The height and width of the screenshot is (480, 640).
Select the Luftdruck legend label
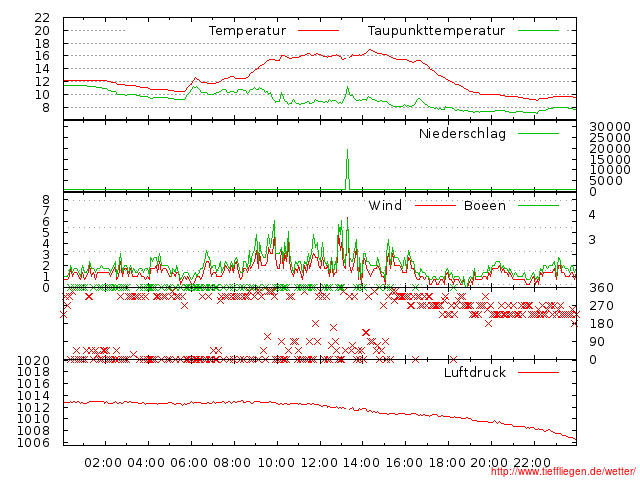(475, 372)
